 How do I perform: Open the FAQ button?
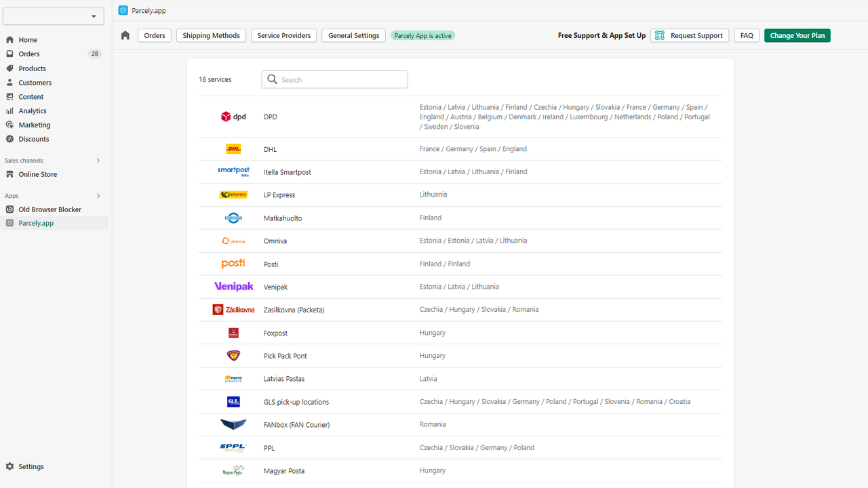coord(747,36)
